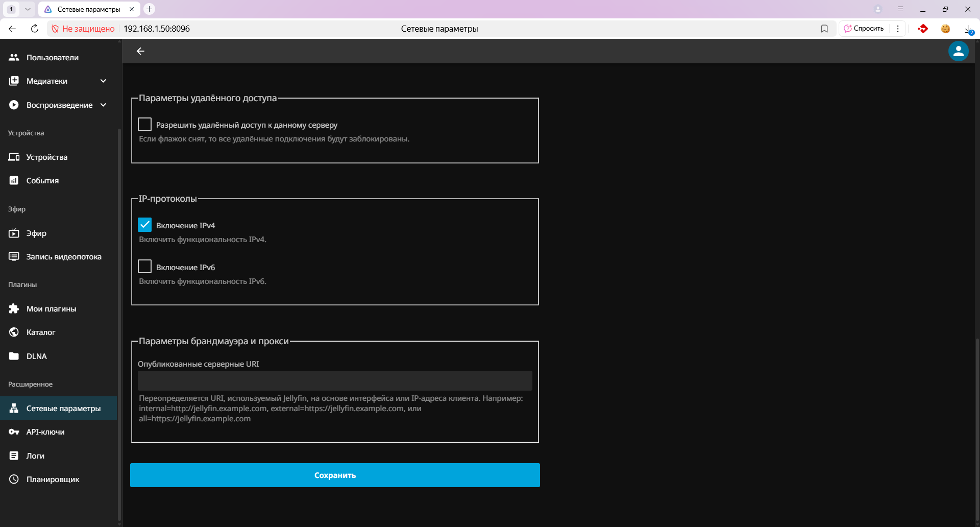Tick the IPv6 enable checkbox

tap(145, 267)
